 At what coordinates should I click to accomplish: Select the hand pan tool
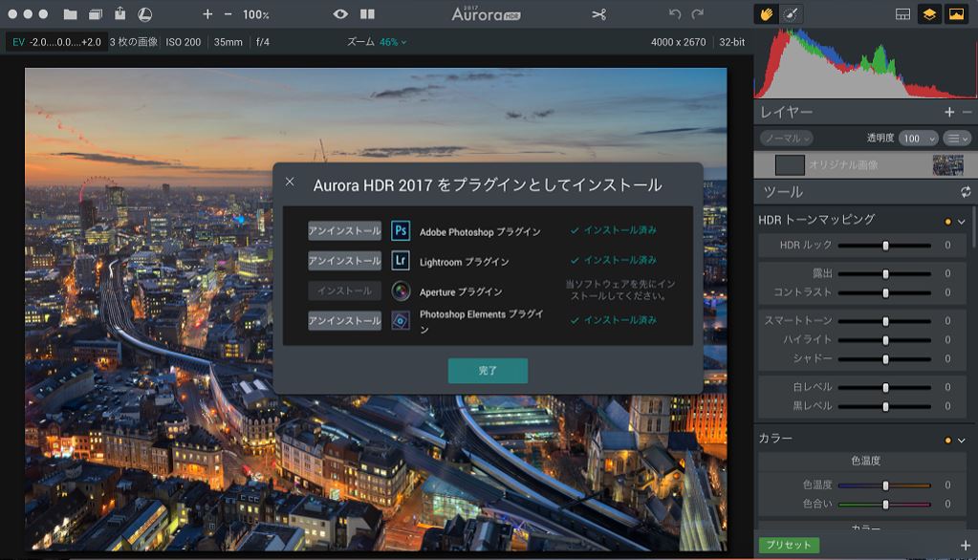point(766,13)
